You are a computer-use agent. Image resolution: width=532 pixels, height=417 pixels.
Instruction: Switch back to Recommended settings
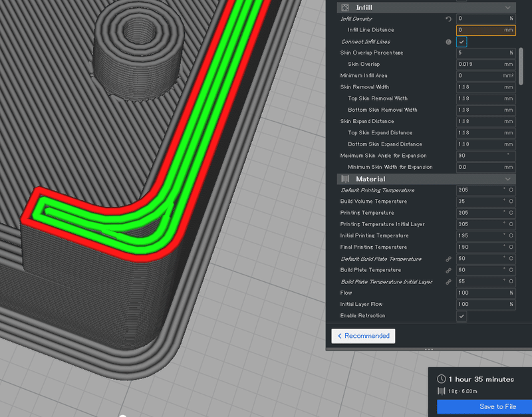point(363,336)
